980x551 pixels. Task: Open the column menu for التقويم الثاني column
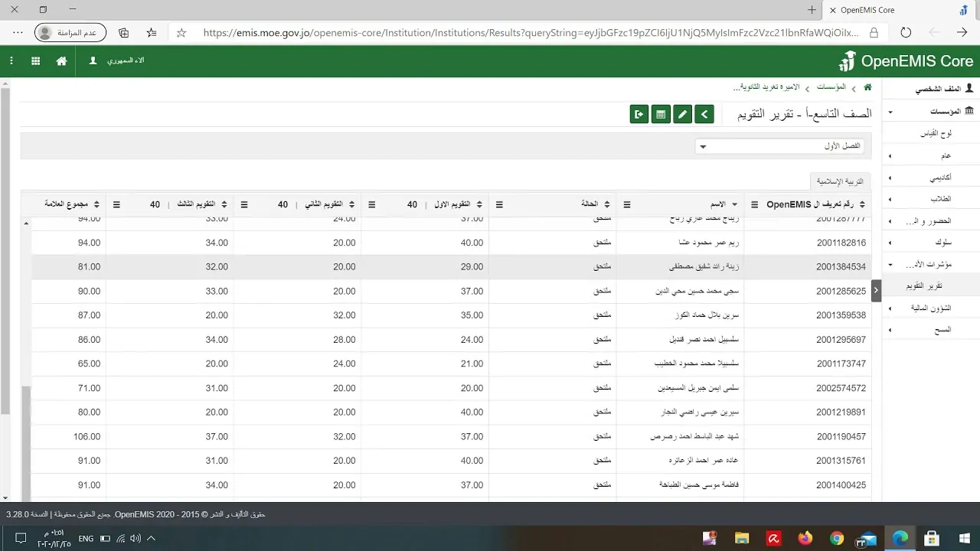[244, 204]
